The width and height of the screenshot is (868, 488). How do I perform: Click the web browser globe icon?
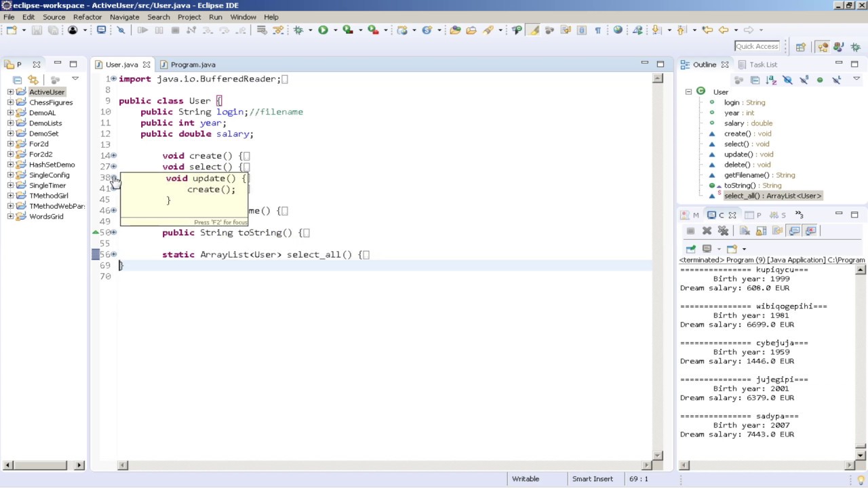coord(618,30)
